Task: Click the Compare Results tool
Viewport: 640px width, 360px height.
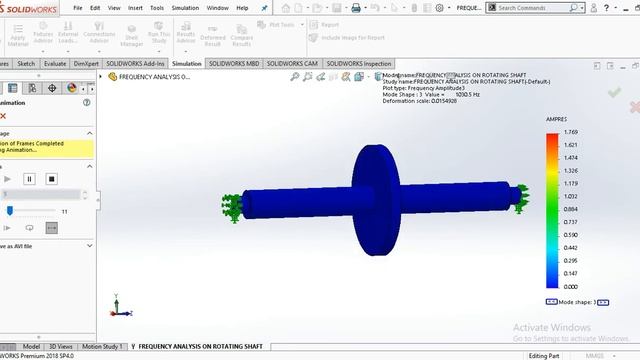Action: (242, 36)
